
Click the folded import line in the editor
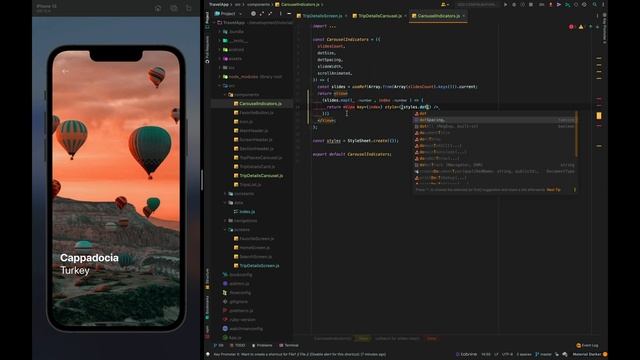tap(324, 26)
